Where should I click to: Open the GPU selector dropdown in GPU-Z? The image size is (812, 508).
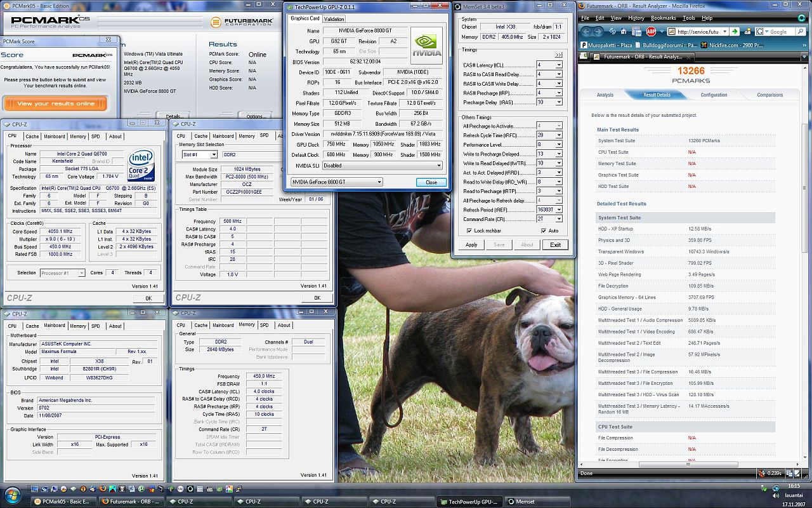point(379,182)
